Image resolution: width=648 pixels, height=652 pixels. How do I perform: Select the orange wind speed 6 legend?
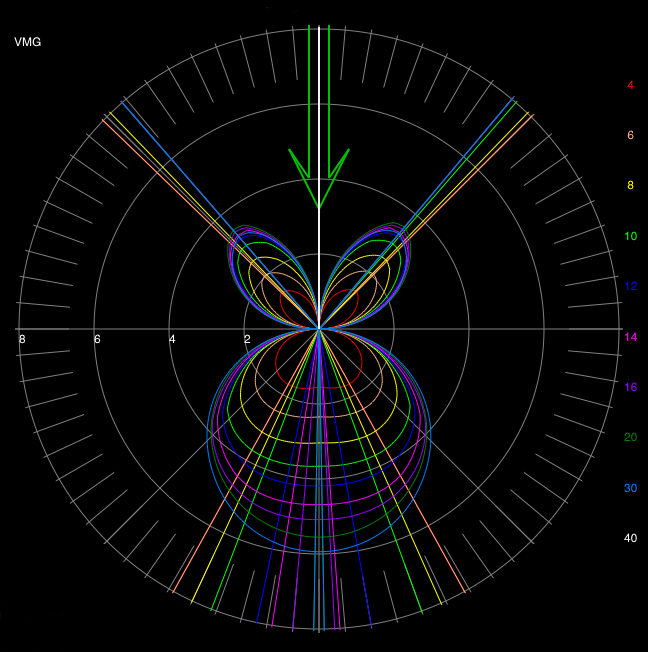[x=631, y=135]
